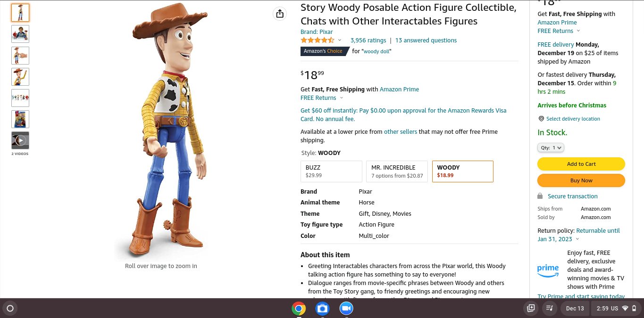Select the WOODY style option
This screenshot has width=644, height=318.
[x=462, y=171]
